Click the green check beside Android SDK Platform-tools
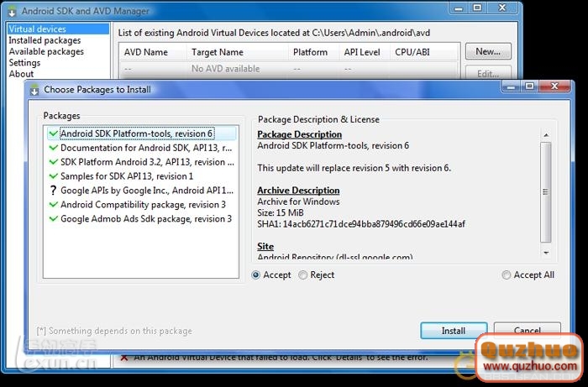Viewport: 588px width, 387px height. click(54, 133)
